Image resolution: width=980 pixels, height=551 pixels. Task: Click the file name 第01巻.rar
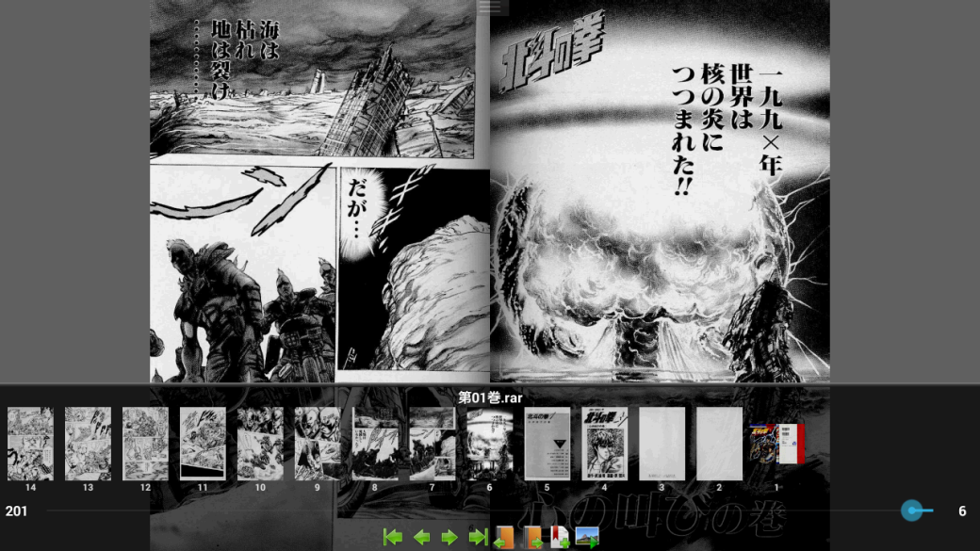[490, 397]
